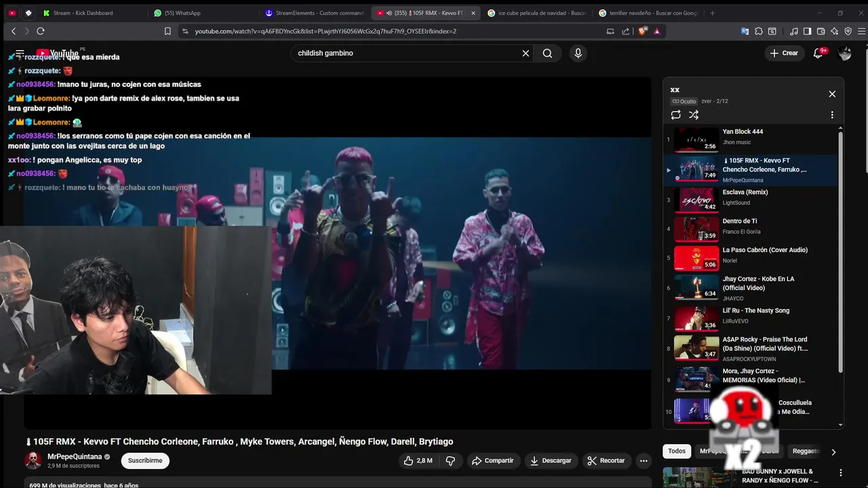Open the YouTube guide hamburger menu

[20, 53]
